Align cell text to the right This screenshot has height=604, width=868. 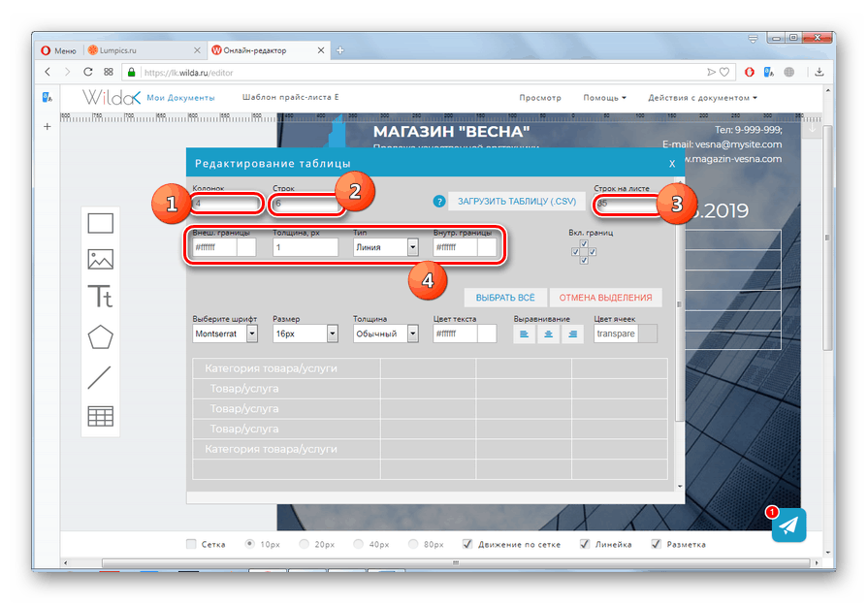(x=572, y=334)
